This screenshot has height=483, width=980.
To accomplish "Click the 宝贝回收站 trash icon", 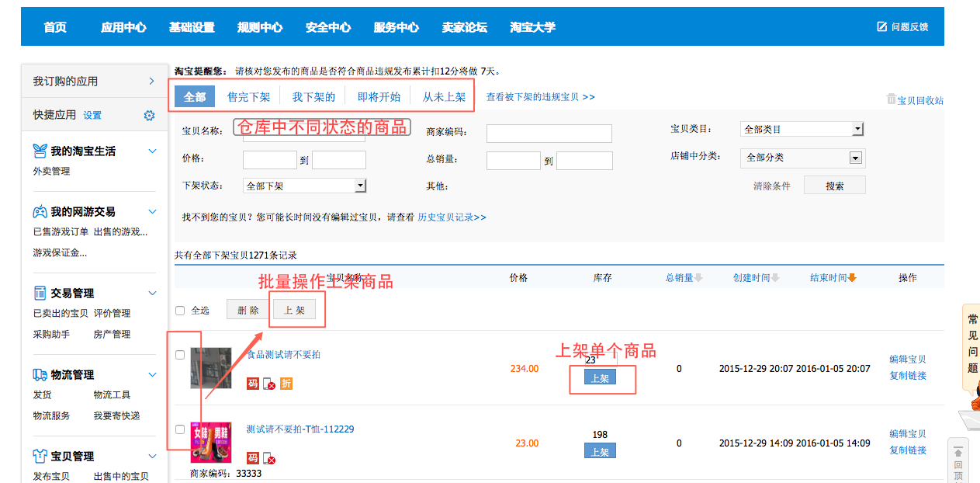I will 891,99.
